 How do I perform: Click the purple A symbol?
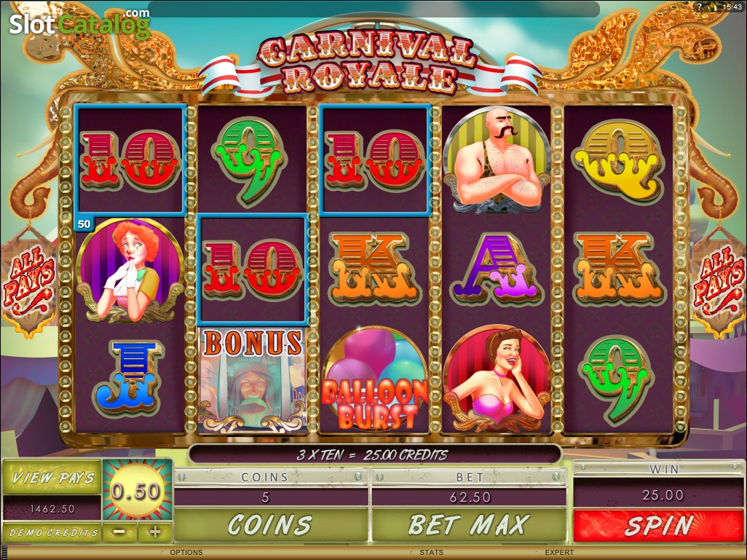tap(497, 269)
